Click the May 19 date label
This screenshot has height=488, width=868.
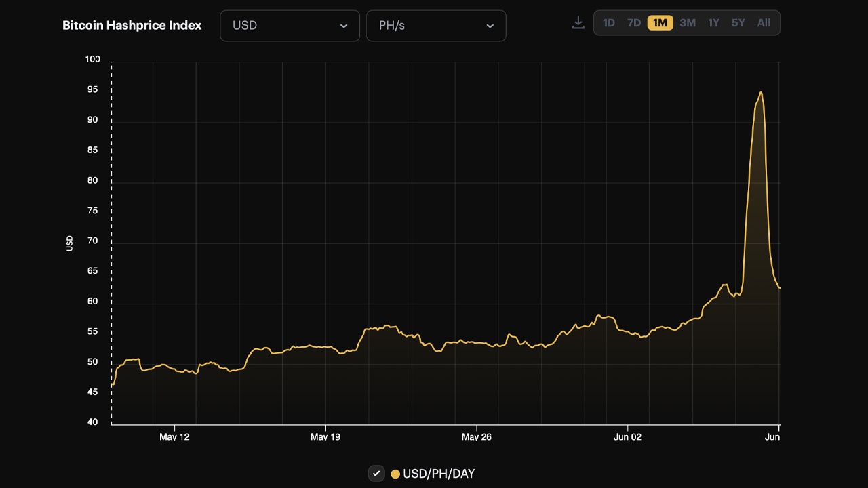[x=326, y=437]
